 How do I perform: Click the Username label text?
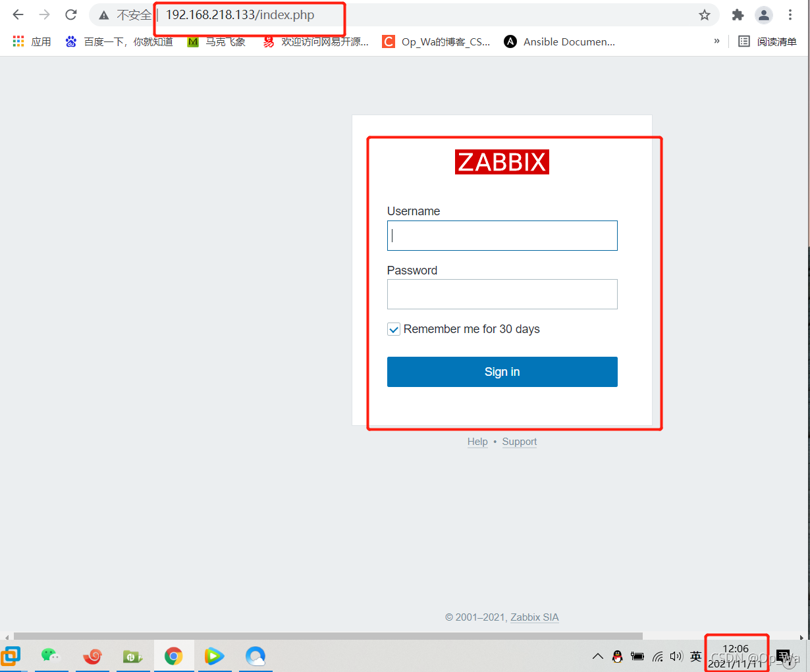(414, 211)
